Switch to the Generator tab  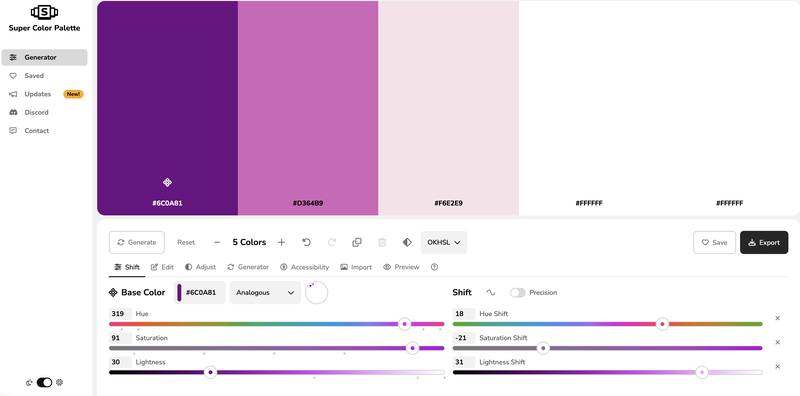pyautogui.click(x=248, y=267)
